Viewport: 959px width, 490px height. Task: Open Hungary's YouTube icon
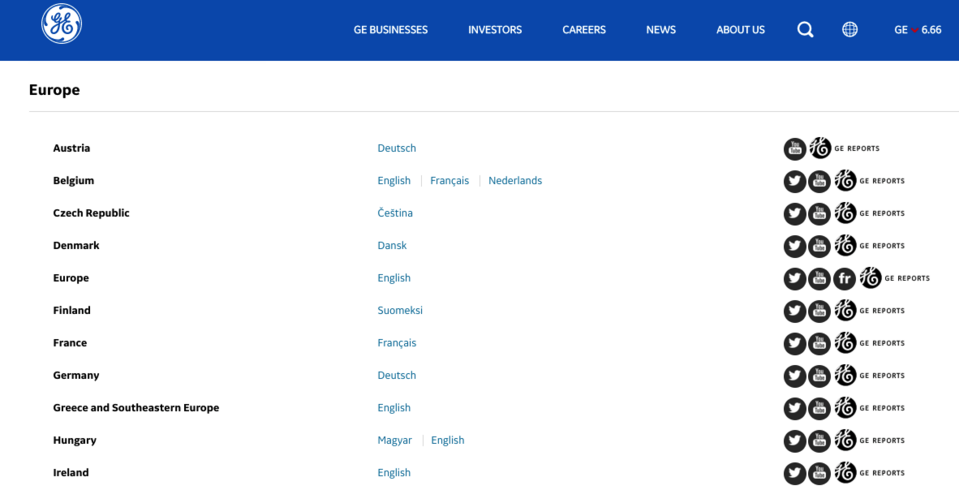820,440
